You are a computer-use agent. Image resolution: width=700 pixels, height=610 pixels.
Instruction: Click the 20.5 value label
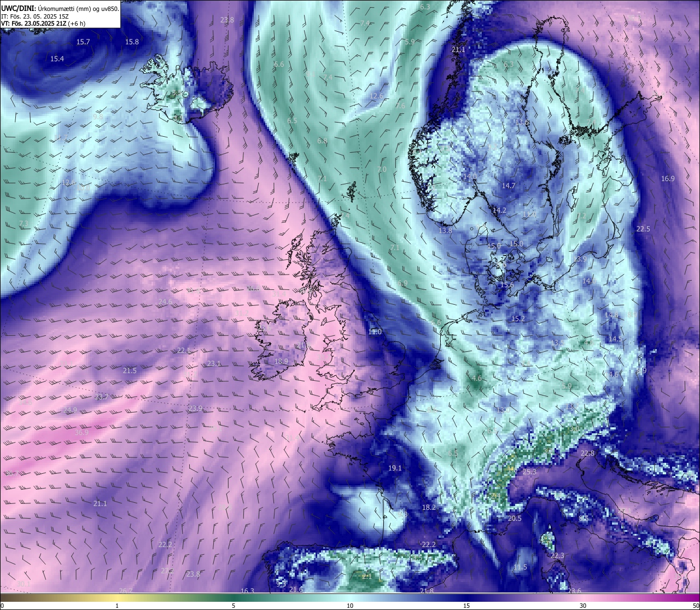[x=515, y=518]
